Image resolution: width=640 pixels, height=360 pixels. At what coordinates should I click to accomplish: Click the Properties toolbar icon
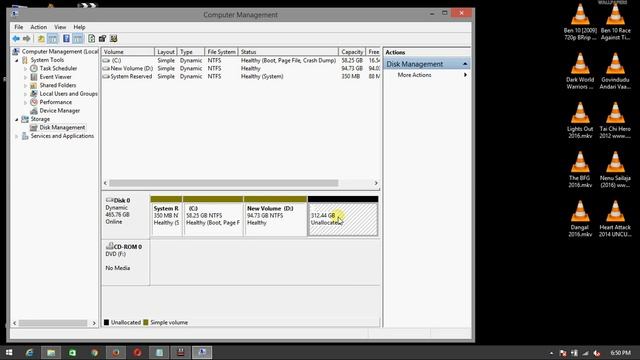[x=102, y=39]
